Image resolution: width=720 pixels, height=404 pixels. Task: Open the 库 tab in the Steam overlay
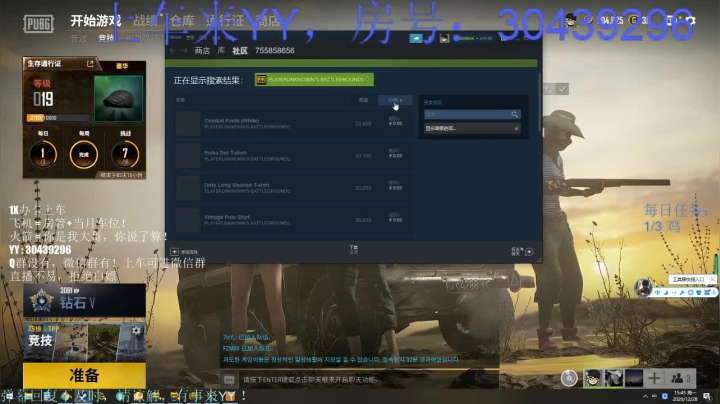(x=221, y=50)
